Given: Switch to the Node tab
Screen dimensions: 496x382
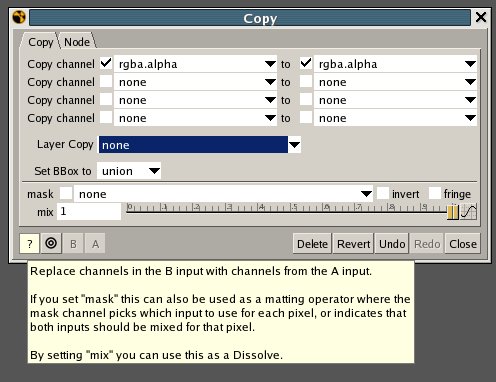Looking at the screenshot, I should click(77, 42).
